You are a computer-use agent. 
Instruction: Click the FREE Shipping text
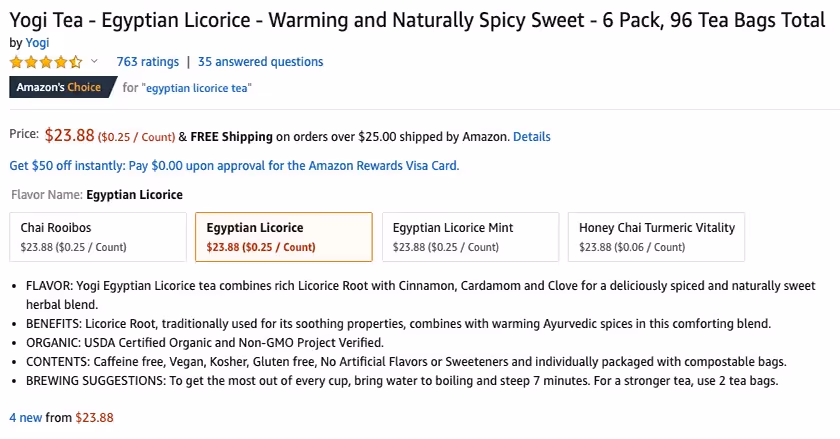tap(231, 137)
